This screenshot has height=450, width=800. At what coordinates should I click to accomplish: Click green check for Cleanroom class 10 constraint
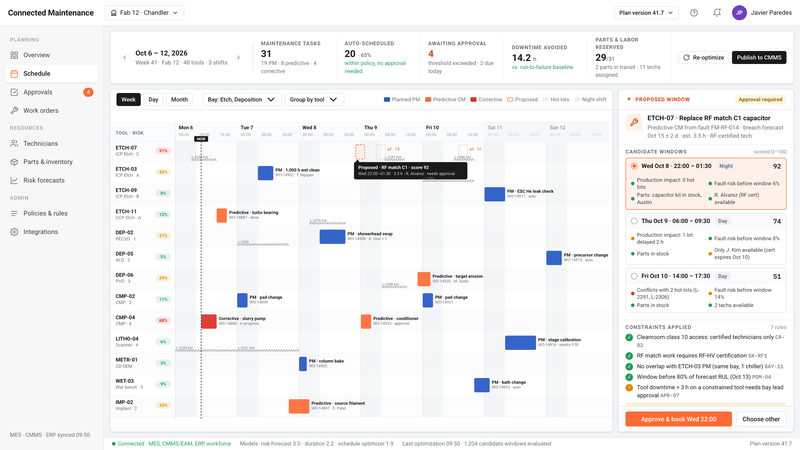point(629,337)
